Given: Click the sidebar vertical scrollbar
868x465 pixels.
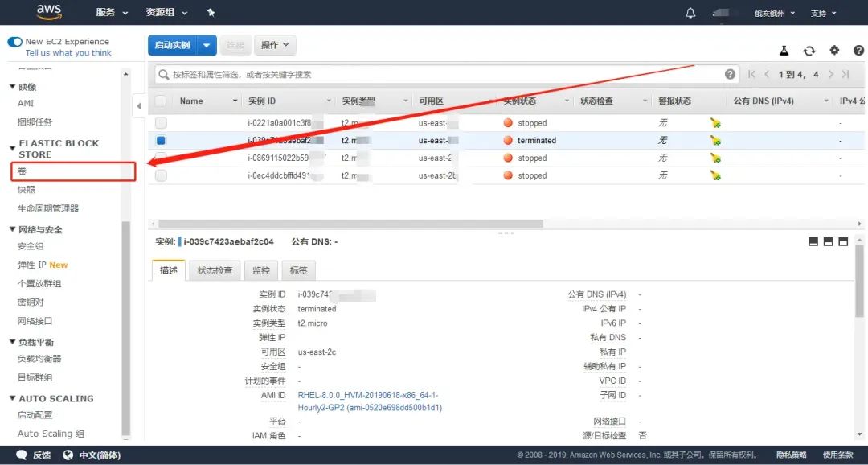Looking at the screenshot, I should 125,328.
